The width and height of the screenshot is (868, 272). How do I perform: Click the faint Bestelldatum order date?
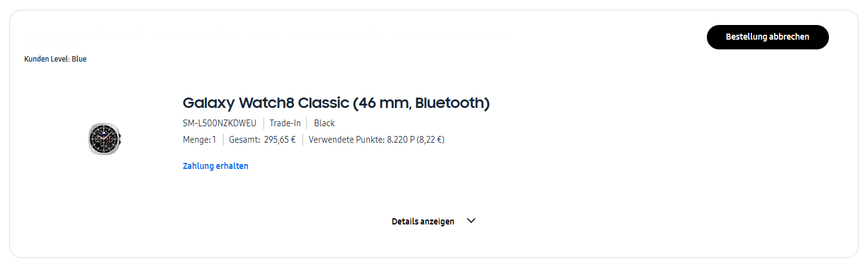[x=195, y=35]
